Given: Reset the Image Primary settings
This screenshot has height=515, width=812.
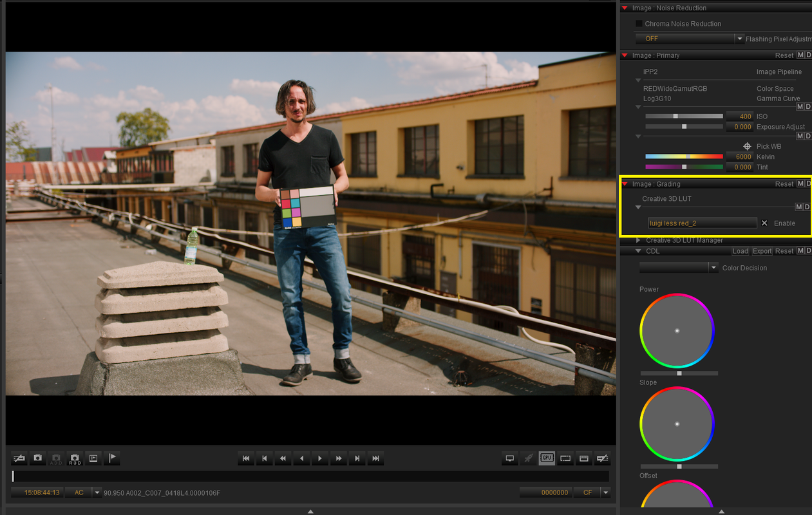Looking at the screenshot, I should click(x=784, y=55).
